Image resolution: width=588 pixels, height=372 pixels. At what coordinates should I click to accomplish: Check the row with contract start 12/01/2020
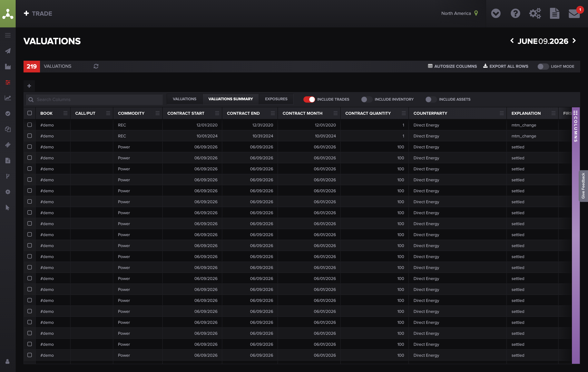click(x=30, y=125)
